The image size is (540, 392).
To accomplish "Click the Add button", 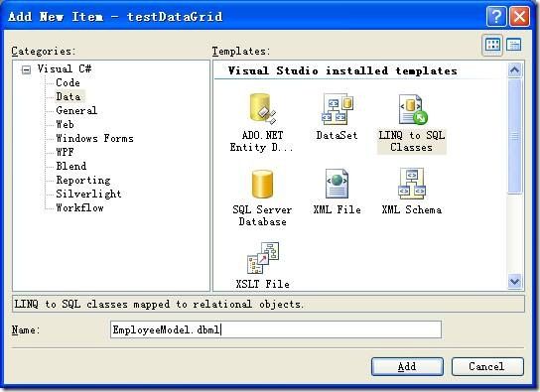I will pyautogui.click(x=407, y=366).
